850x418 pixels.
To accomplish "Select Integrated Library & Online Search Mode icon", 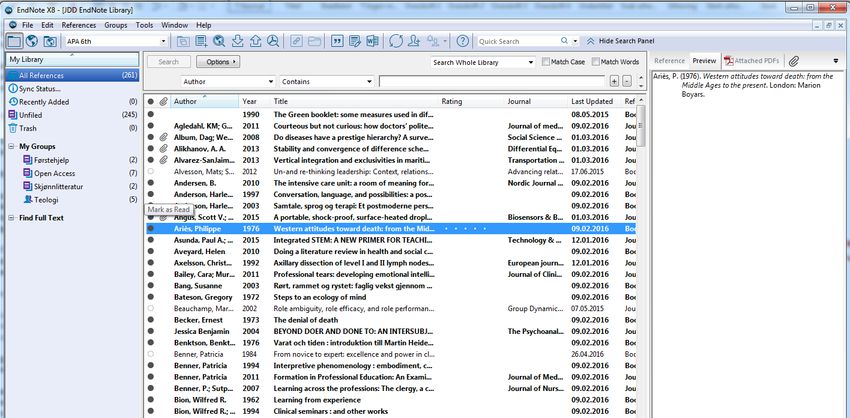I will tap(50, 41).
